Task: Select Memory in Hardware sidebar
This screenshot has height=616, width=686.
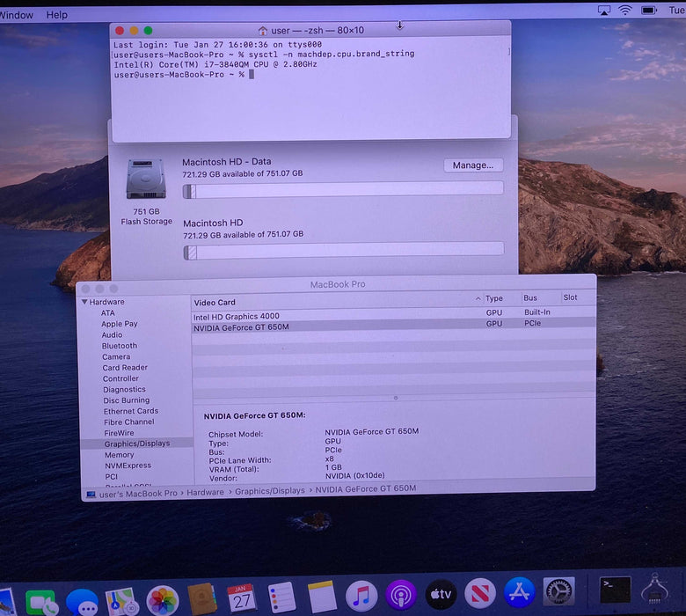Action: [119, 455]
